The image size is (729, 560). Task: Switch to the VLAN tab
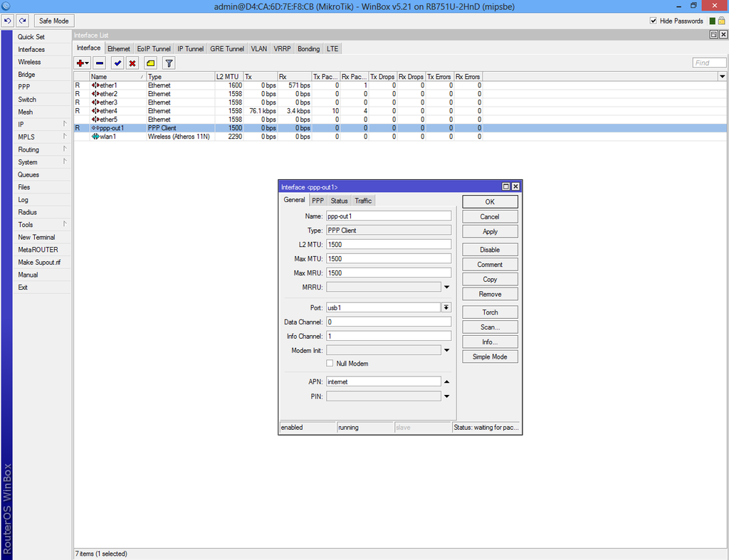pyautogui.click(x=258, y=48)
